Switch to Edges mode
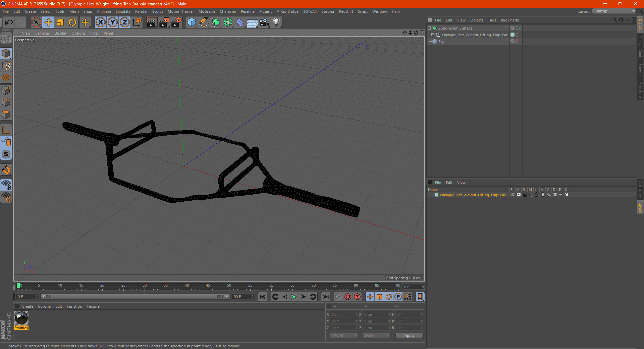 [6, 102]
